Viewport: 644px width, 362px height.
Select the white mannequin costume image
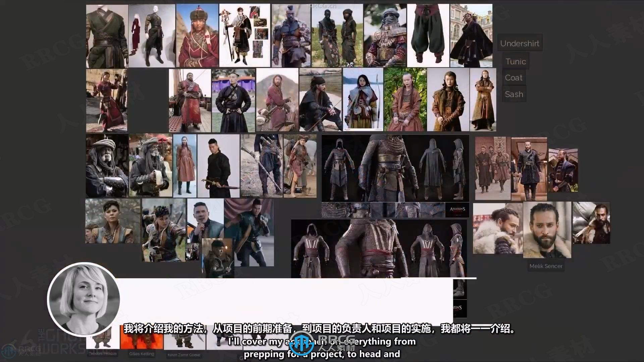[x=152, y=36]
